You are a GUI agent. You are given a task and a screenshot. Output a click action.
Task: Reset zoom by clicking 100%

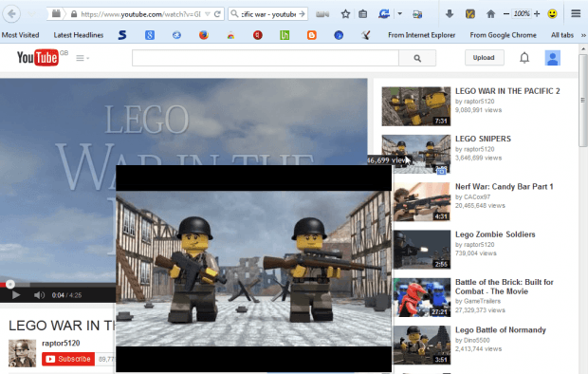(522, 14)
